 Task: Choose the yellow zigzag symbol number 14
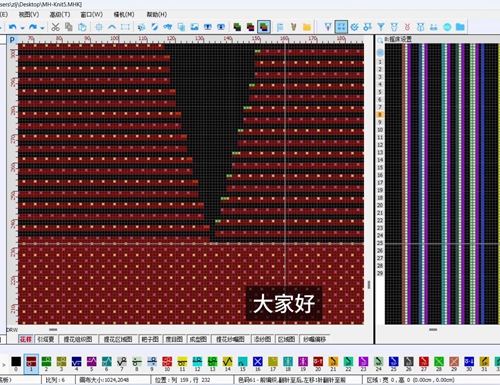227,361
